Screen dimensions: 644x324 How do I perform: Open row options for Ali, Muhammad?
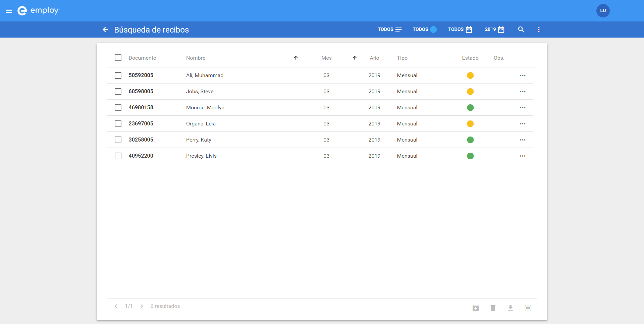click(x=523, y=75)
